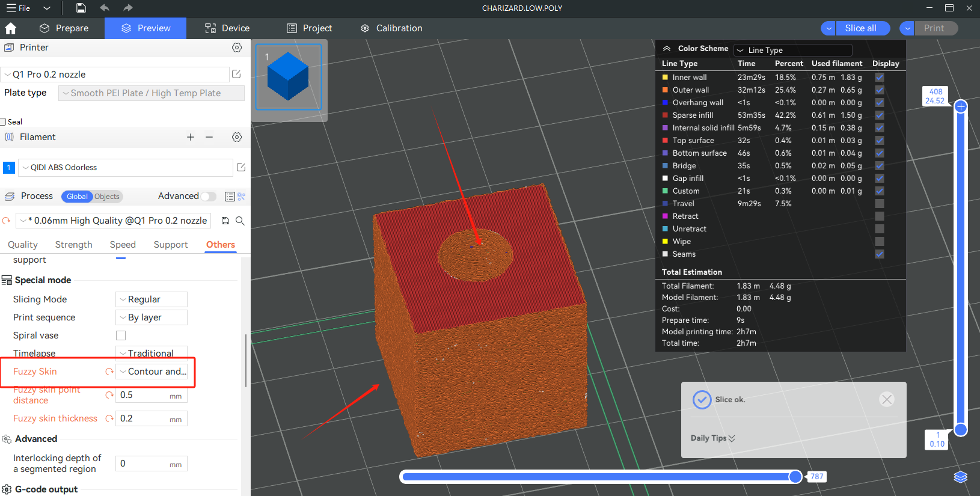The width and height of the screenshot is (980, 496).
Task: Toggle the Advanced mode switch
Action: tap(208, 196)
